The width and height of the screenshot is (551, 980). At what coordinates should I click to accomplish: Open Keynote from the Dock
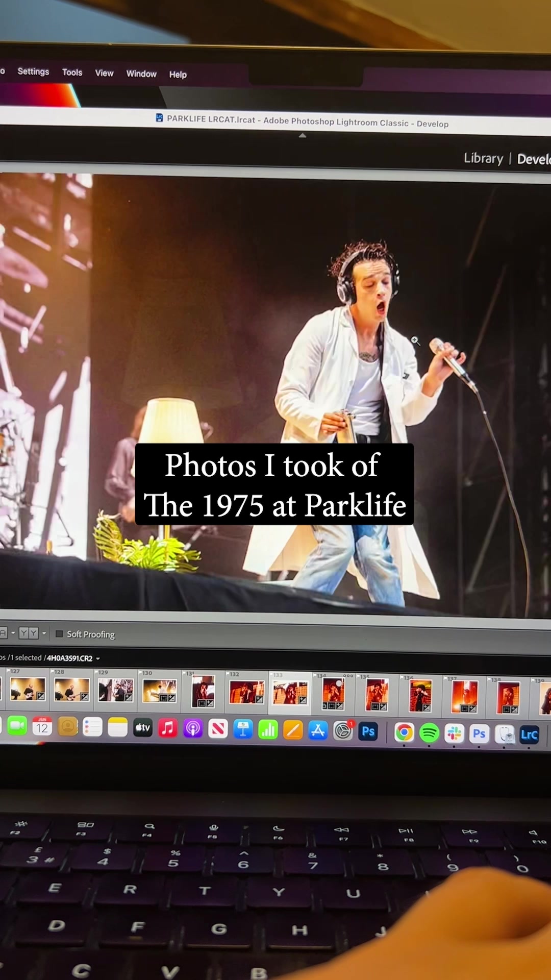click(243, 730)
